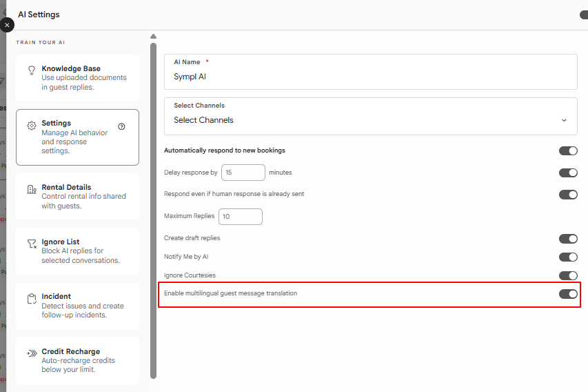
Task: Click the 'TRAIN YOUR AI' heading
Action: pos(41,42)
